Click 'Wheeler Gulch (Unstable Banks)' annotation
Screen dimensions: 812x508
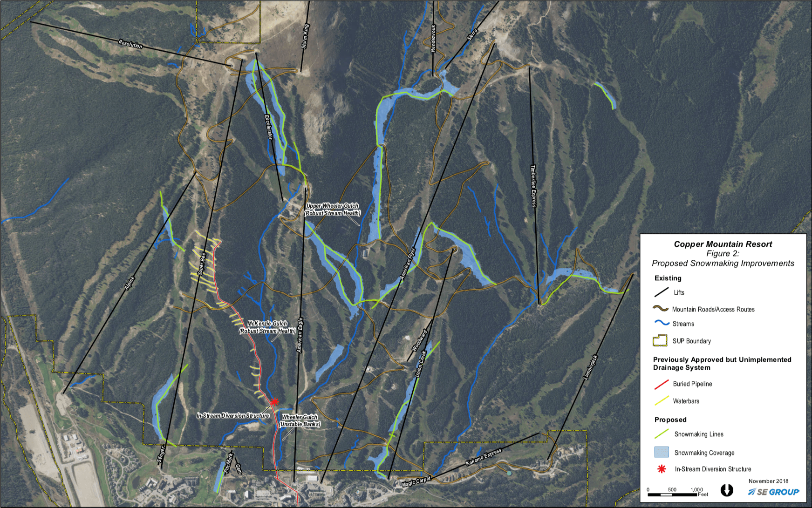pos(300,420)
